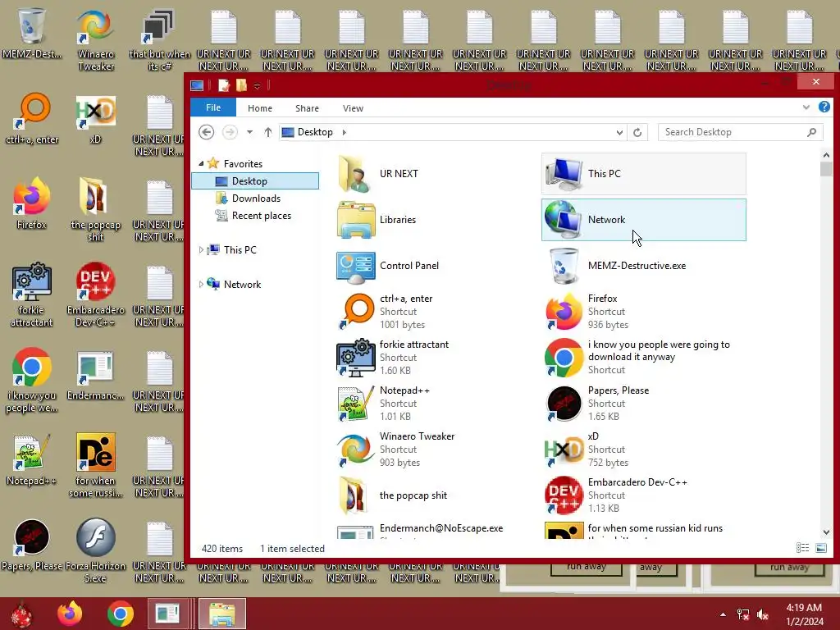Switch to Large icons view in status bar
840x630 pixels.
point(820,547)
